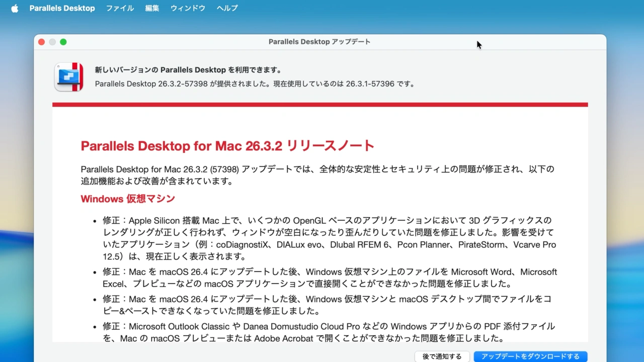Click the red release notes divider bar
The width and height of the screenshot is (644, 362).
click(x=320, y=105)
